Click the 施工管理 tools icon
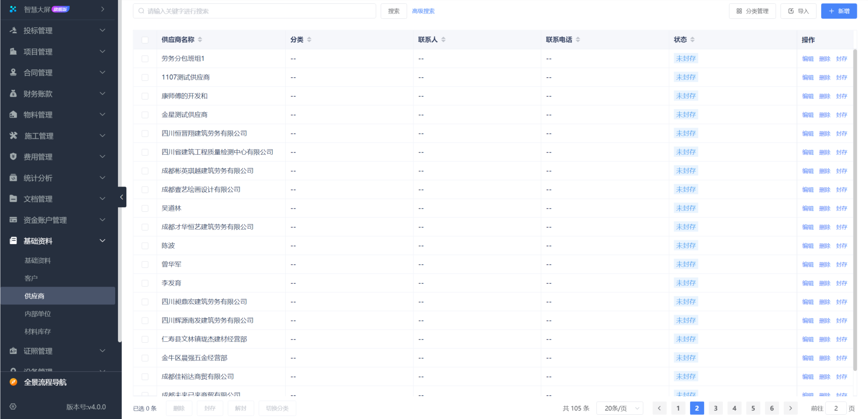The width and height of the screenshot is (868, 419). tap(13, 136)
